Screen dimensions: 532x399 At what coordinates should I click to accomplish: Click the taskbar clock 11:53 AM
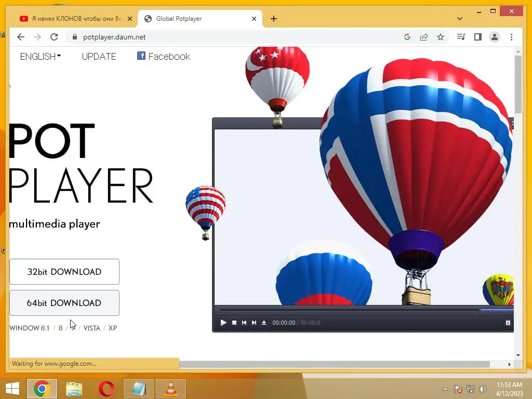(509, 389)
